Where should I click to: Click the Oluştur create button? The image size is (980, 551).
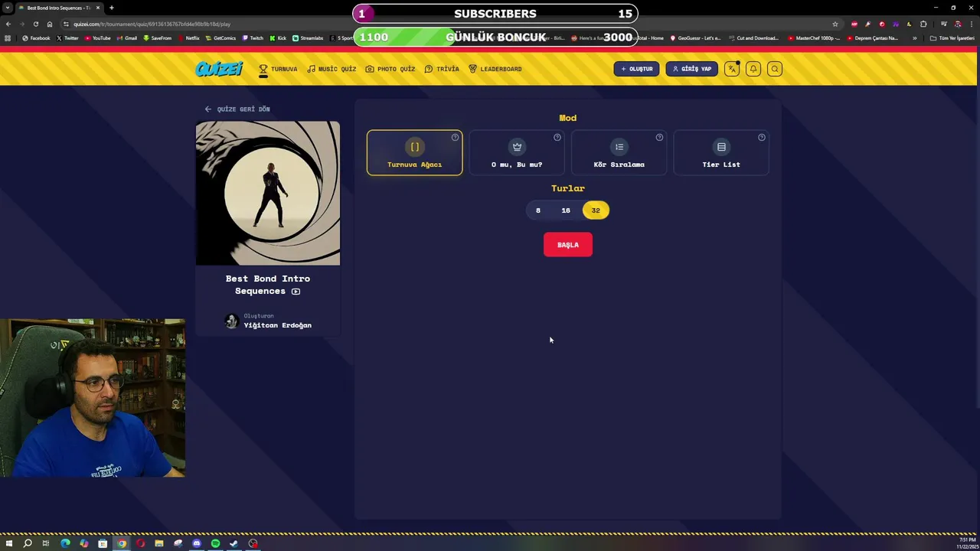tap(636, 69)
